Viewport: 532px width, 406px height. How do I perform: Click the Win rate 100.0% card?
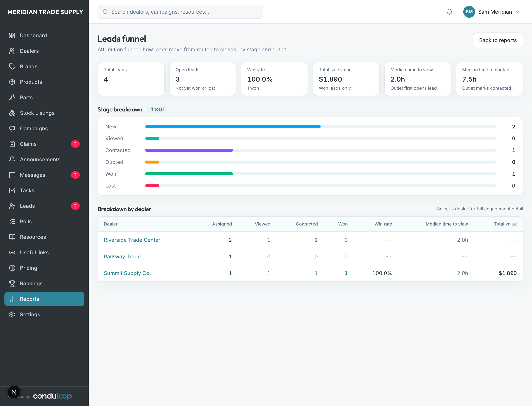(274, 79)
